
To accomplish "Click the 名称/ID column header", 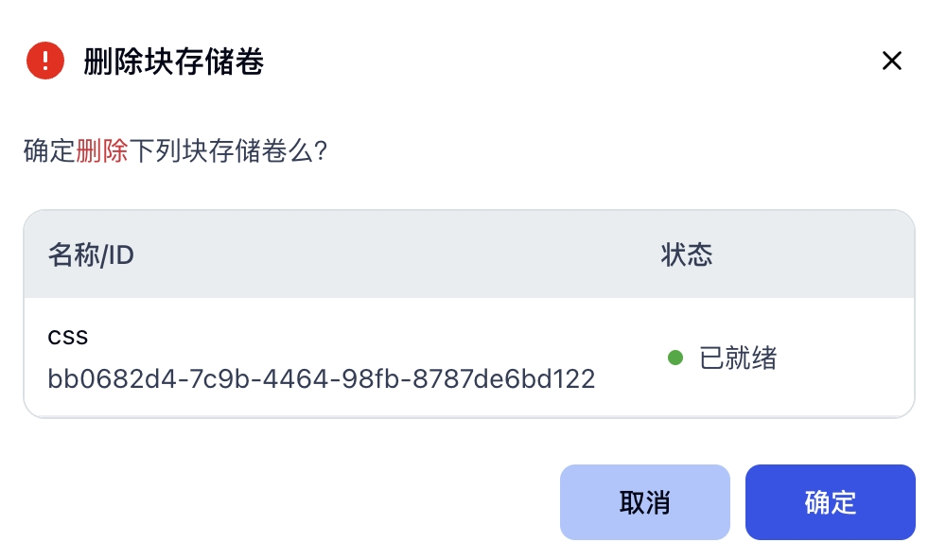I will tap(91, 254).
